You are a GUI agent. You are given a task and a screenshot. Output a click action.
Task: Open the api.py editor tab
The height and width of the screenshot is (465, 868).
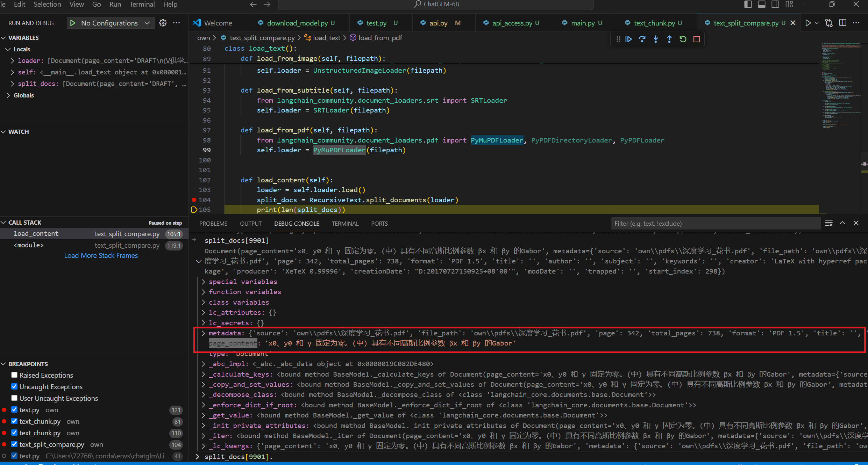pyautogui.click(x=438, y=23)
